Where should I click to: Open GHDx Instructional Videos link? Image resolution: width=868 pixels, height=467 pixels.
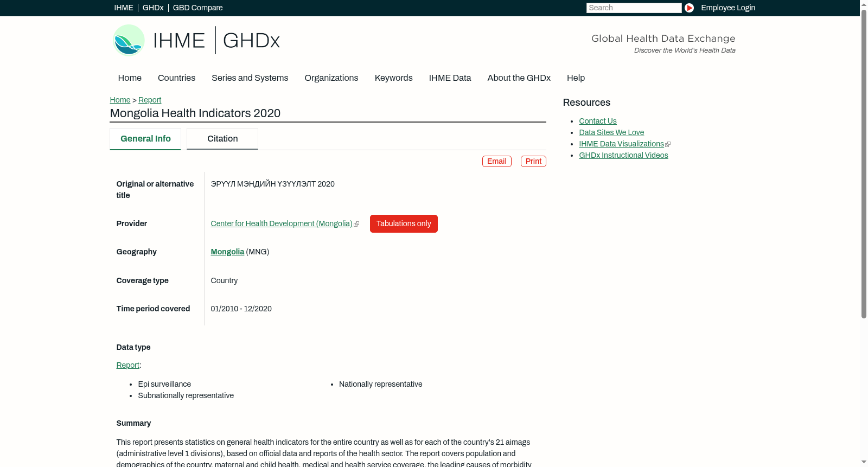(623, 155)
